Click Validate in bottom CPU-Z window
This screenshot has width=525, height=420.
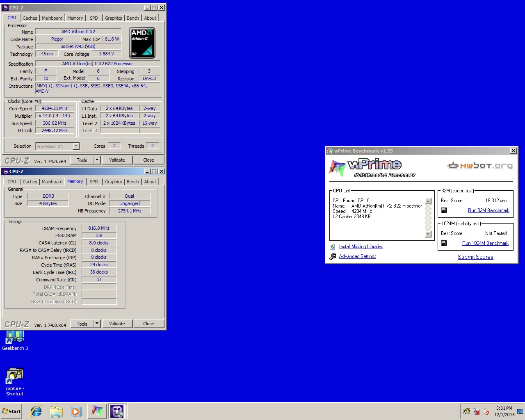click(x=117, y=324)
